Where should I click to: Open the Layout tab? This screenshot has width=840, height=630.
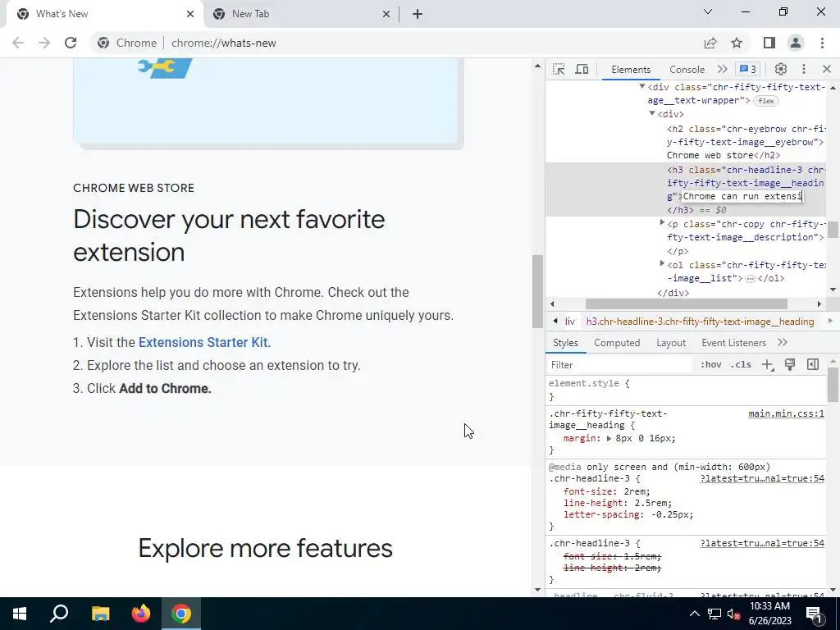tap(671, 343)
